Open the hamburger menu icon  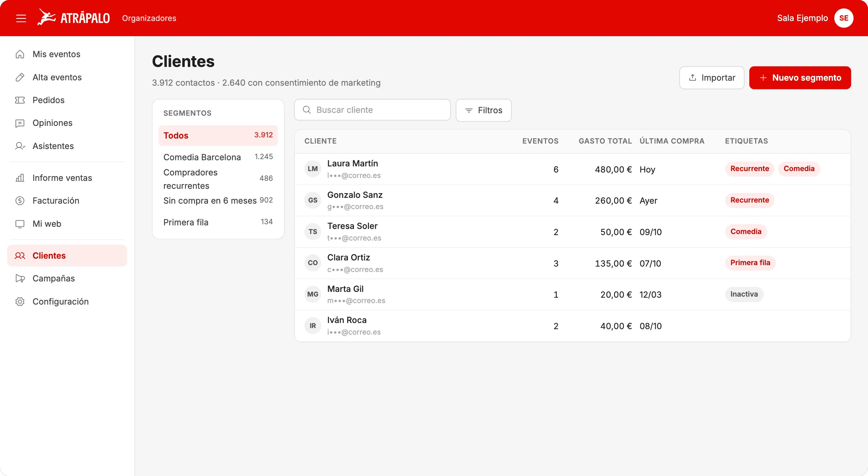tap(21, 18)
